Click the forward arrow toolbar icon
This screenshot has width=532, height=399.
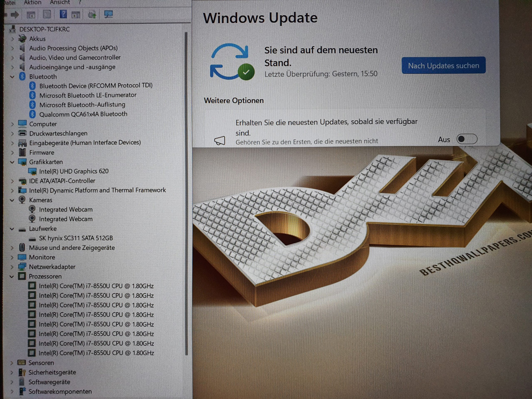pos(15,15)
